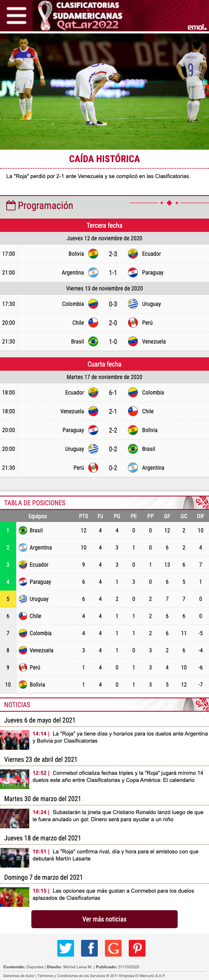Click thumbnail of Martín Lasarte amistoso news

[x=15, y=858]
